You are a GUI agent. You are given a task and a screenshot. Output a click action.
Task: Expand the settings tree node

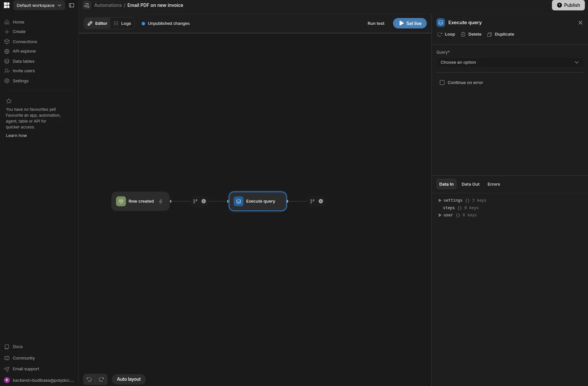[x=440, y=200]
